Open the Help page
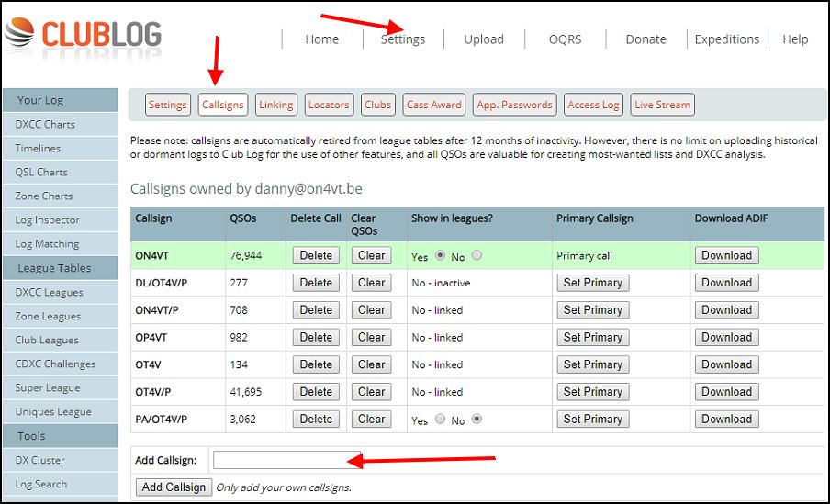Screen dimensions: 830x504 coord(795,39)
